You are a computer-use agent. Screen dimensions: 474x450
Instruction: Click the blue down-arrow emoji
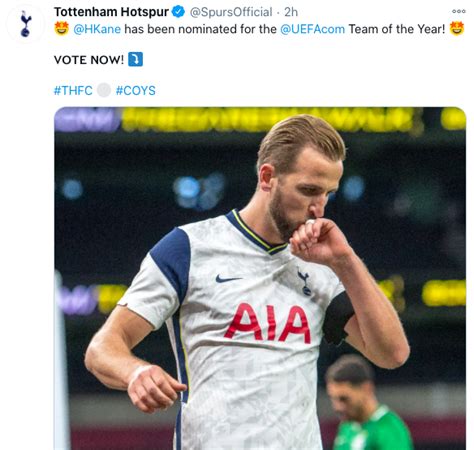[x=135, y=59]
